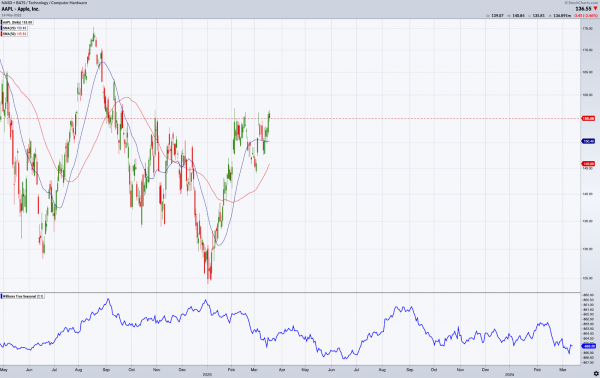The image size is (600, 378).
Task: Select the 2023 year marker on axis
Action: pos(207,374)
